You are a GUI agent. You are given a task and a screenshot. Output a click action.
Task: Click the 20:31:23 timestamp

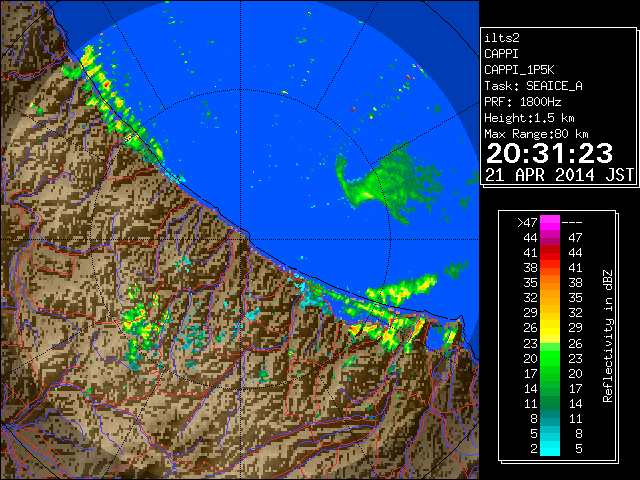[x=549, y=153]
